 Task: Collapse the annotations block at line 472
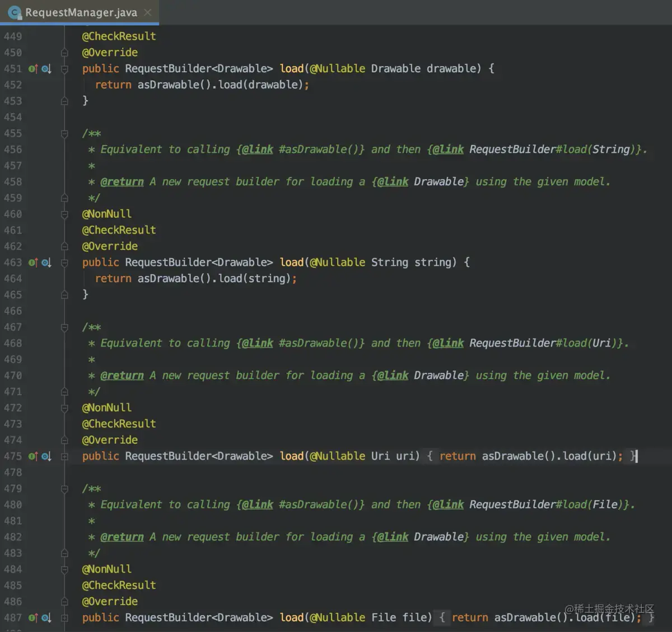(64, 408)
